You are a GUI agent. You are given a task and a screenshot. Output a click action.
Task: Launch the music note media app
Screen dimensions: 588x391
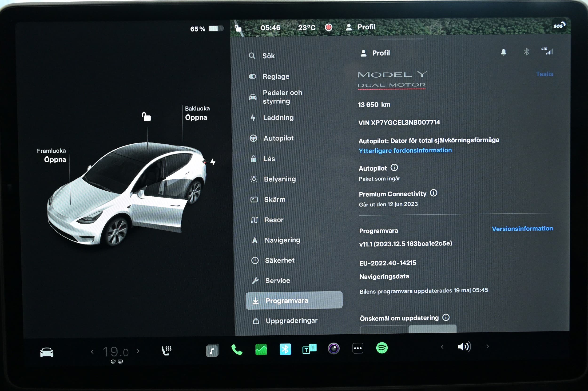point(212,350)
